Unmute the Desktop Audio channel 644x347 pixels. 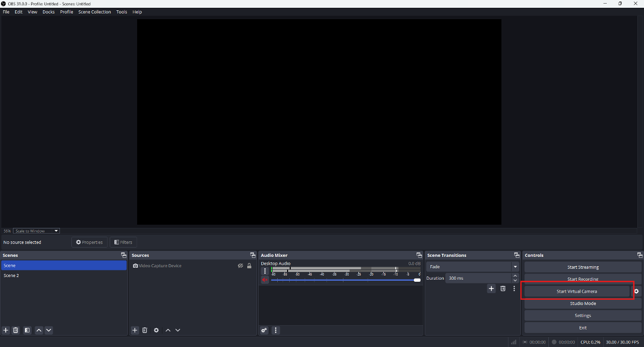(x=264, y=280)
